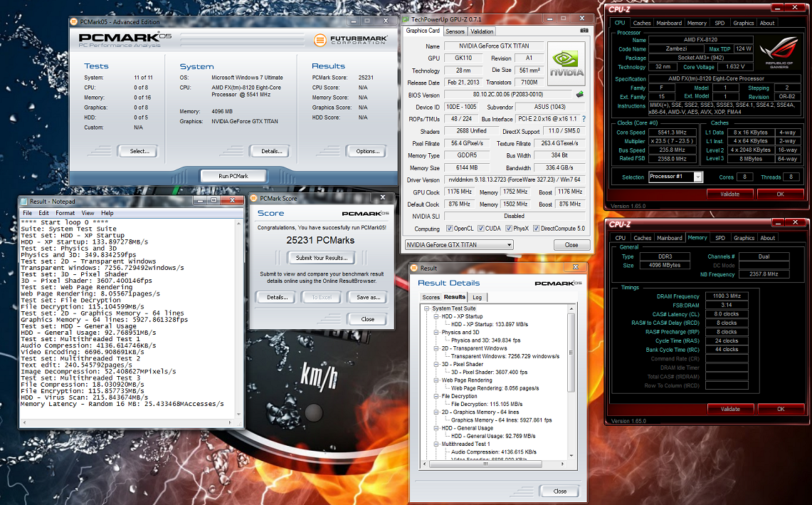
Task: Open the GPU selection dropdown in GPU-Z
Action: coord(459,245)
